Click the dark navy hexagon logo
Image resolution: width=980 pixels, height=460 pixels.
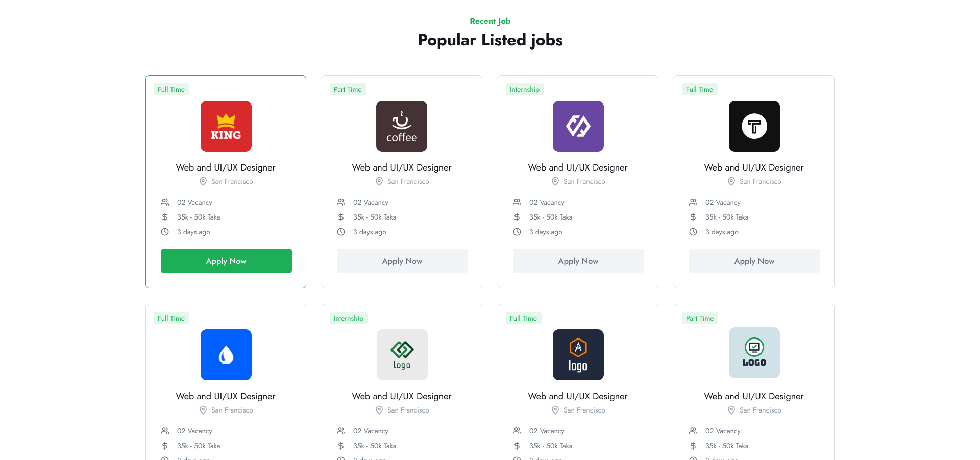[578, 355]
